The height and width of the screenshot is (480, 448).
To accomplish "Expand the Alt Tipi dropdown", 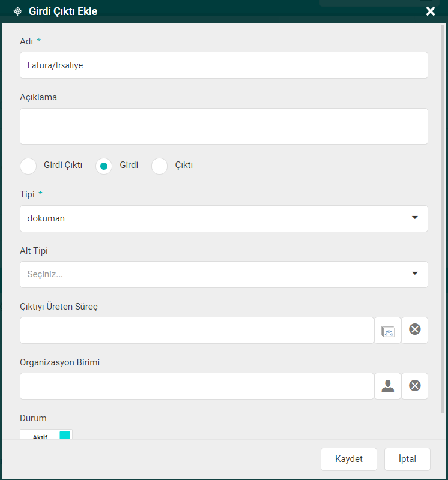I will (x=223, y=274).
